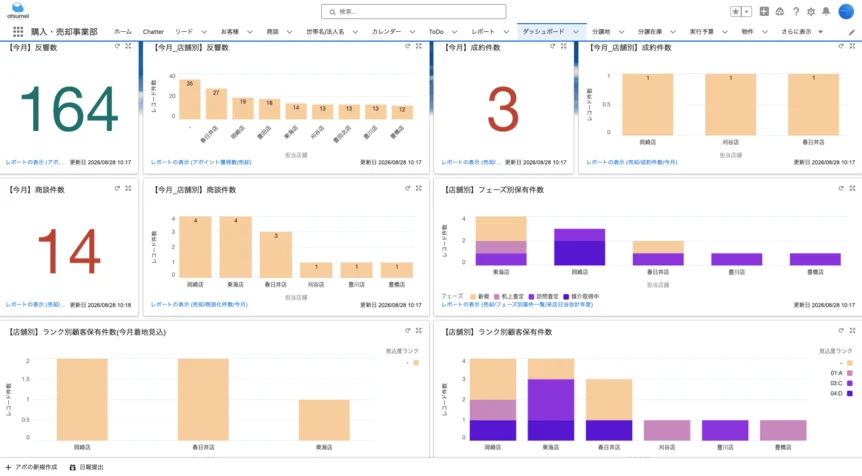
Task: Open the user profile avatar
Action: coord(846,11)
